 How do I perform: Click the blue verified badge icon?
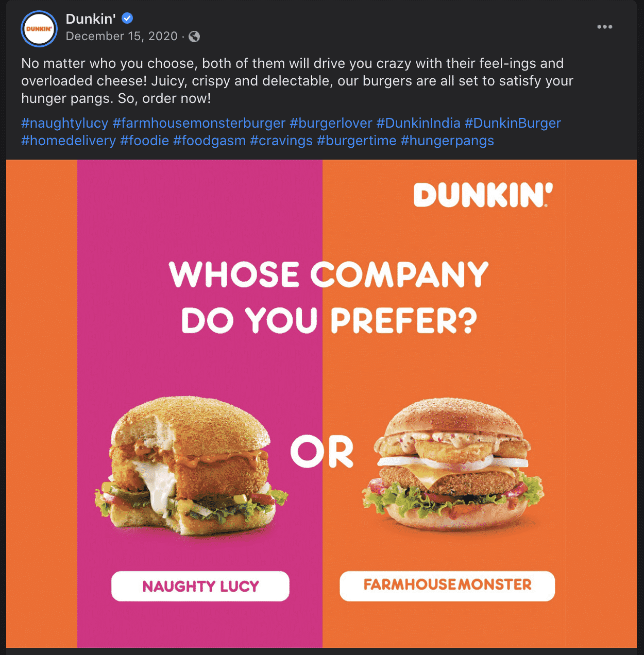tap(127, 19)
